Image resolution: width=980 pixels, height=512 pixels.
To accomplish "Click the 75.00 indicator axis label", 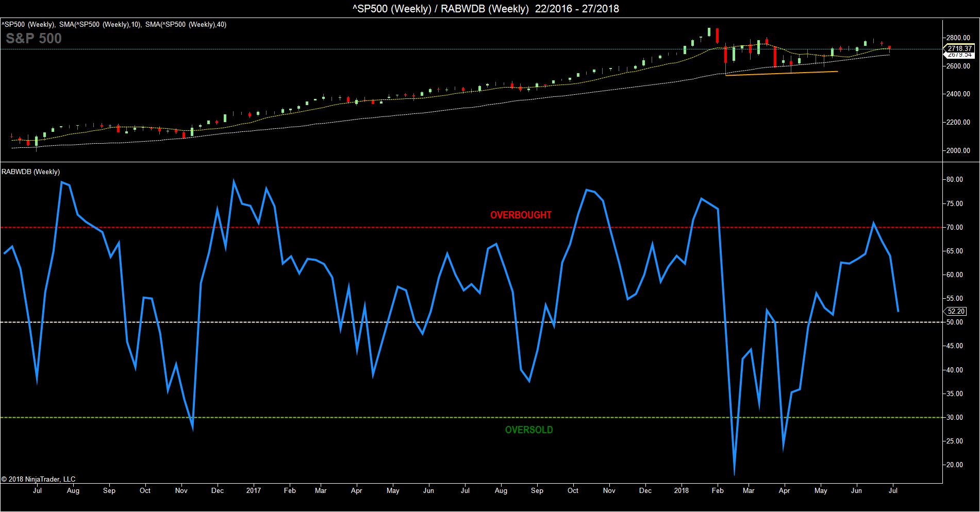I will click(955, 203).
